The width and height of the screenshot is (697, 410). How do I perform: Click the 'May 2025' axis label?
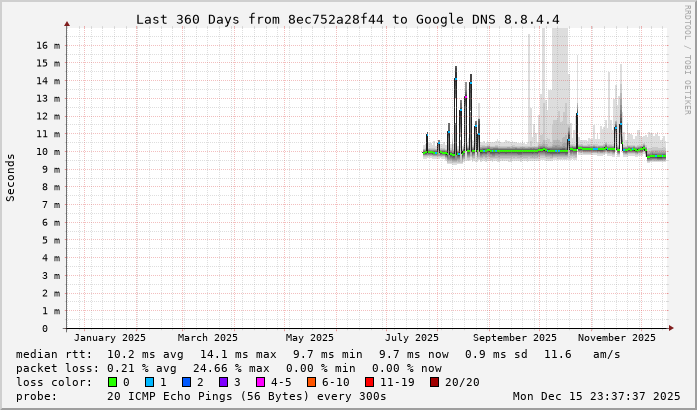coord(309,338)
